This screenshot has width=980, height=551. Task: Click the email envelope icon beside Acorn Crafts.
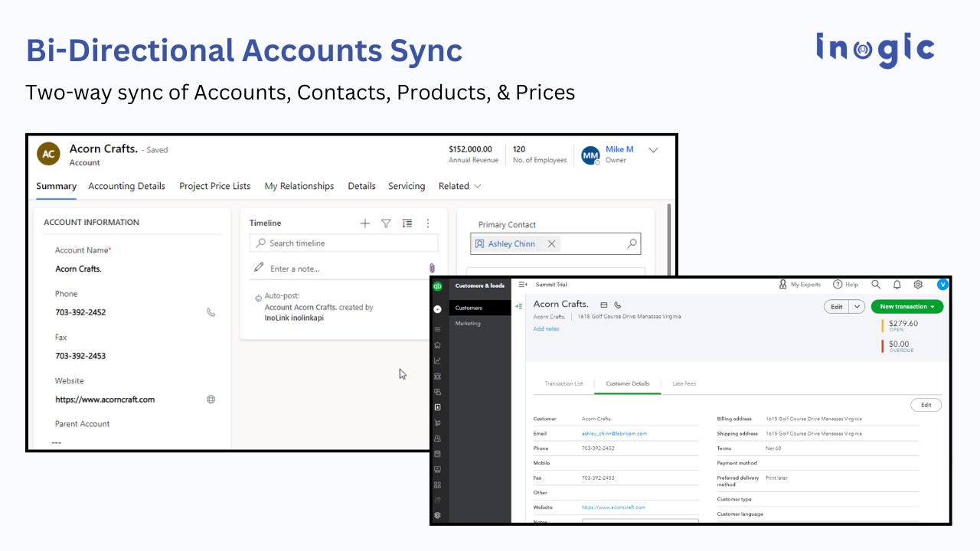tap(603, 305)
